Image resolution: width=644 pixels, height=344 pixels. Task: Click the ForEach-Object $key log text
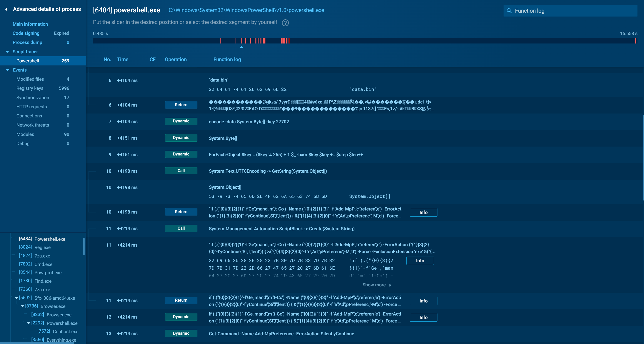(286, 155)
